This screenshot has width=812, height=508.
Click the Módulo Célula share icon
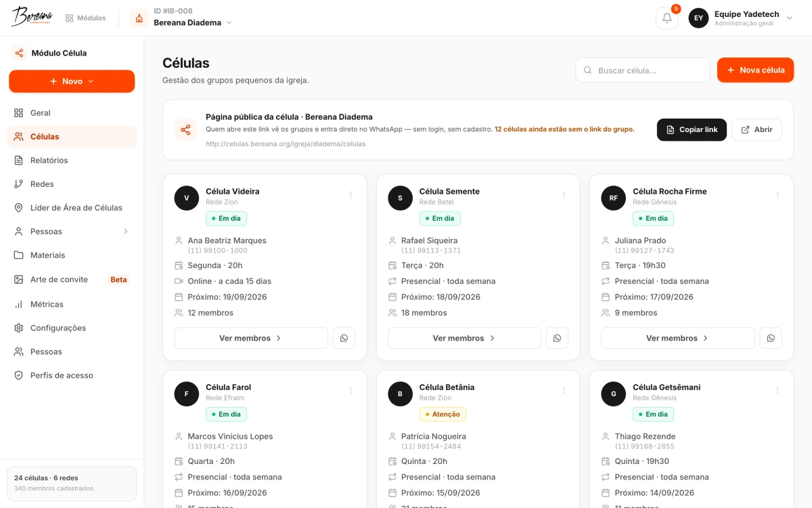click(19, 53)
